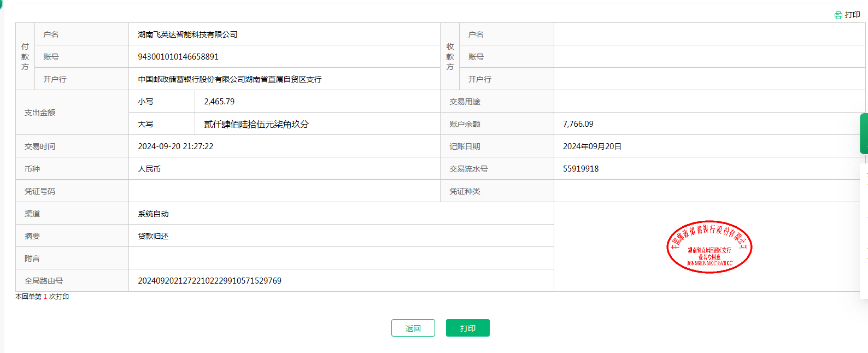Screen dimensions: 868x353
Task: Click the 凭证号码 label
Action: point(40,191)
